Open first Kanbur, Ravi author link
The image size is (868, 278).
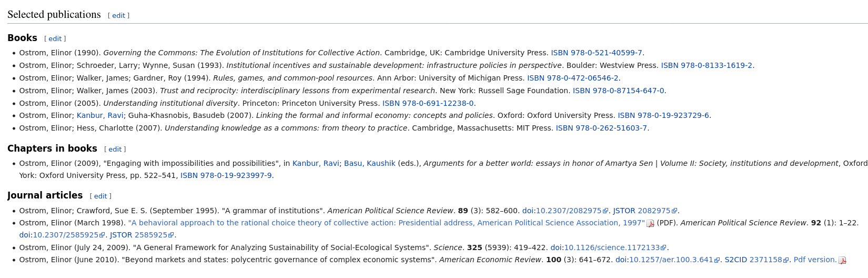coord(100,115)
